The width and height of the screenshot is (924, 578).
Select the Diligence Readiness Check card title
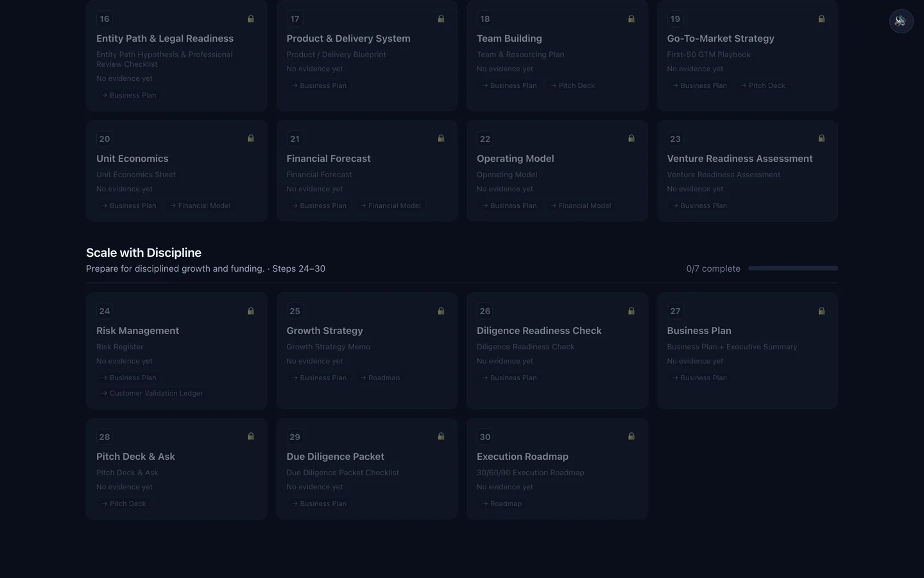click(x=539, y=331)
